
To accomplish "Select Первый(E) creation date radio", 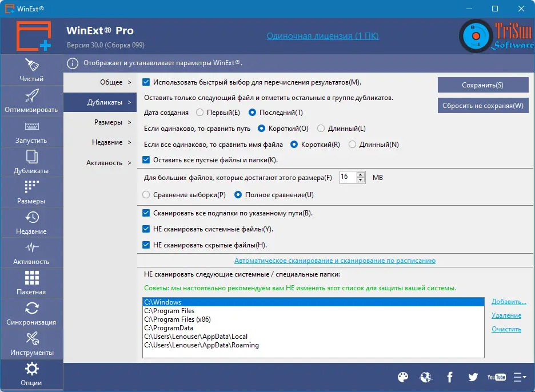I will 200,112.
